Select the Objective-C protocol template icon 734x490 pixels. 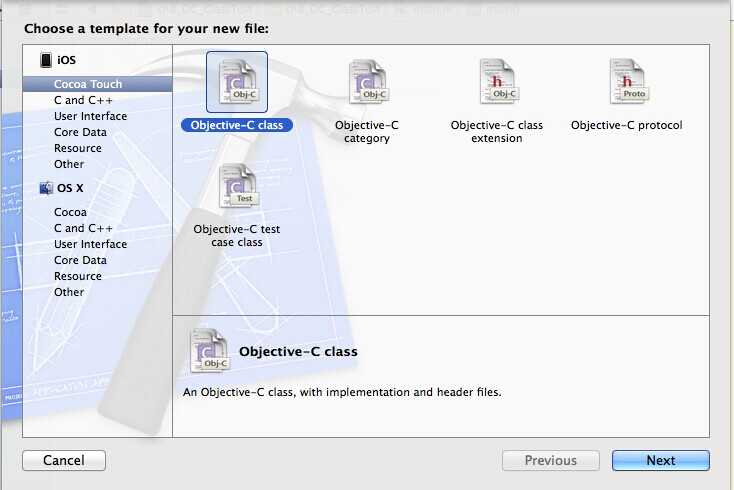[628, 81]
